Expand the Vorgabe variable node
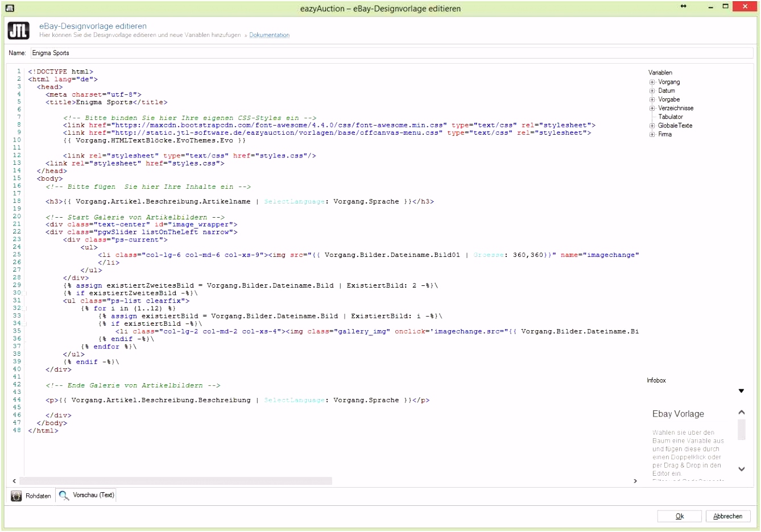The height and width of the screenshot is (532, 761). pyautogui.click(x=652, y=99)
